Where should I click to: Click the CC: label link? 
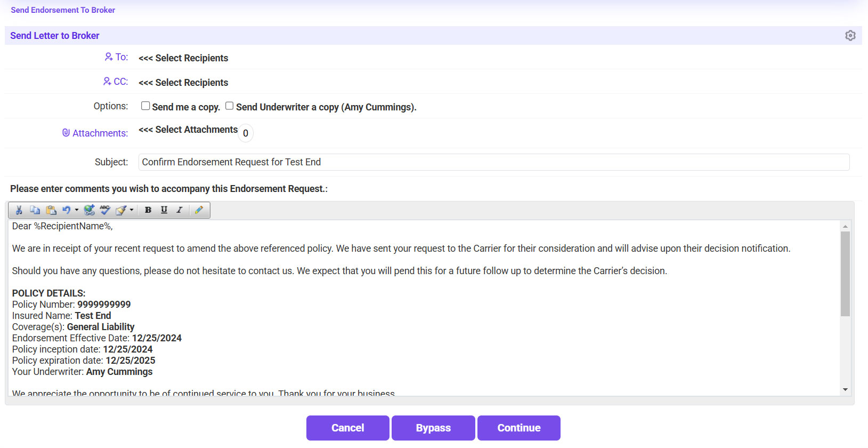point(121,82)
